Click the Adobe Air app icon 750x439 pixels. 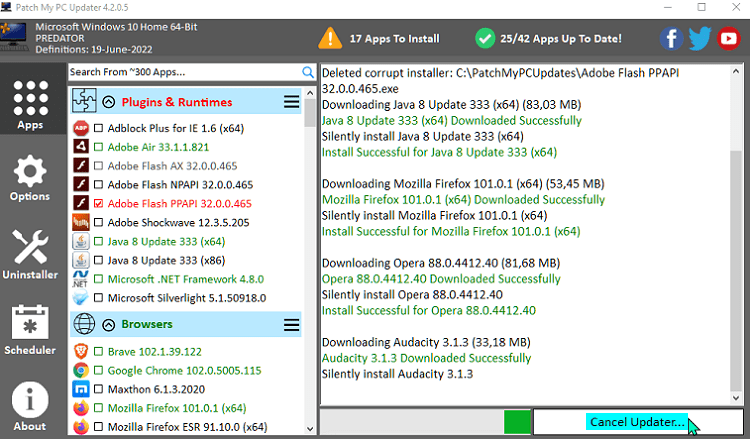pos(81,147)
